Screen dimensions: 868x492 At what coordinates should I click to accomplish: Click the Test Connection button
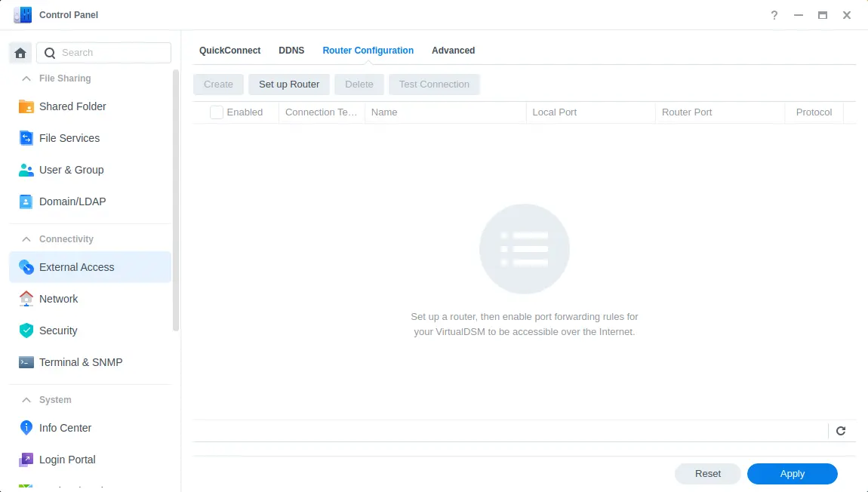pos(434,85)
